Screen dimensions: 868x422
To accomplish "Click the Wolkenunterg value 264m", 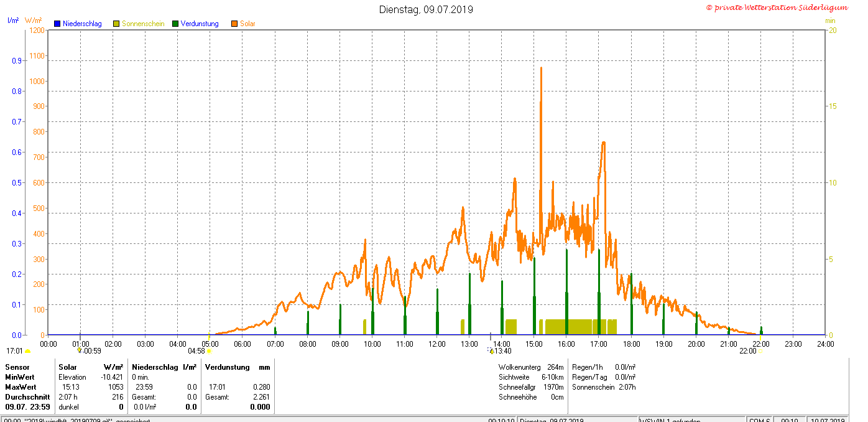I will pyautogui.click(x=555, y=367).
